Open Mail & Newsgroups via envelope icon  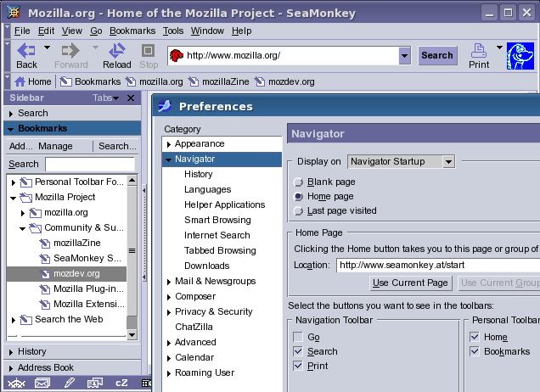point(42,383)
